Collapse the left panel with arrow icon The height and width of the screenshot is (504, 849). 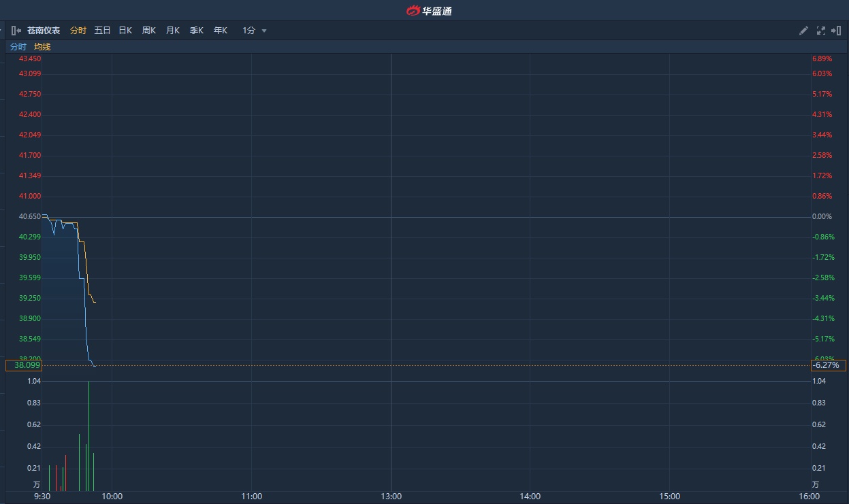click(16, 31)
